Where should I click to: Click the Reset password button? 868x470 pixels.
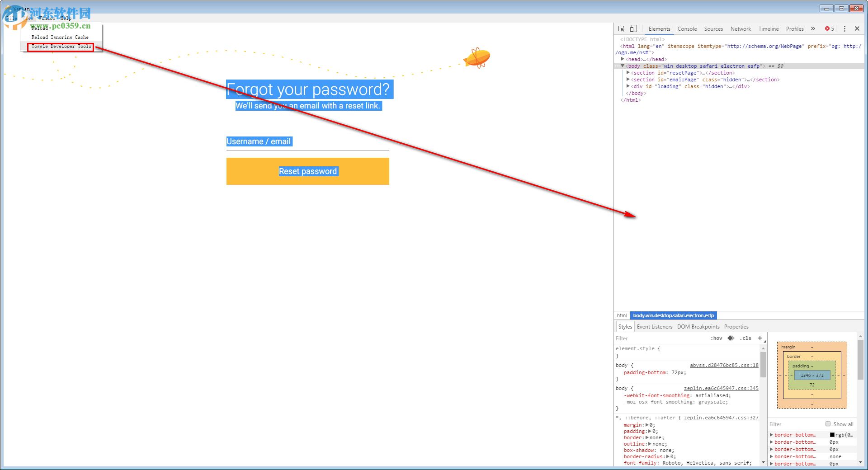(x=308, y=171)
